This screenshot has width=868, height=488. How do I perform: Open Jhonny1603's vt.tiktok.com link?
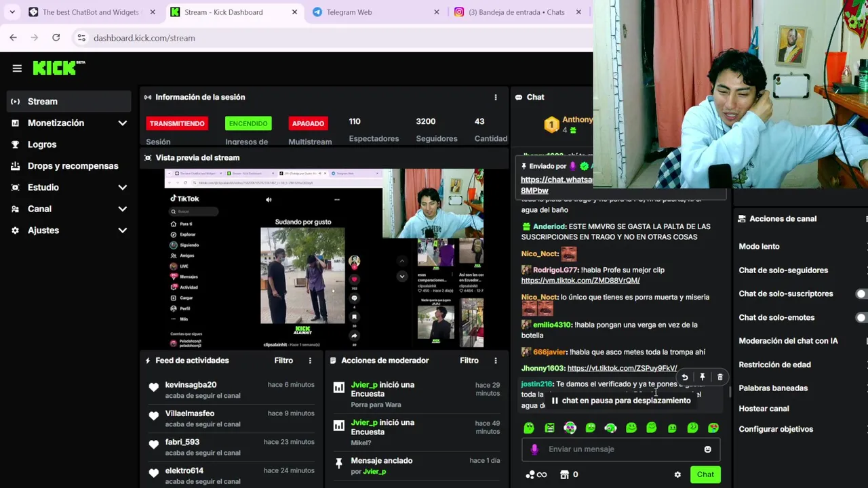click(622, 368)
